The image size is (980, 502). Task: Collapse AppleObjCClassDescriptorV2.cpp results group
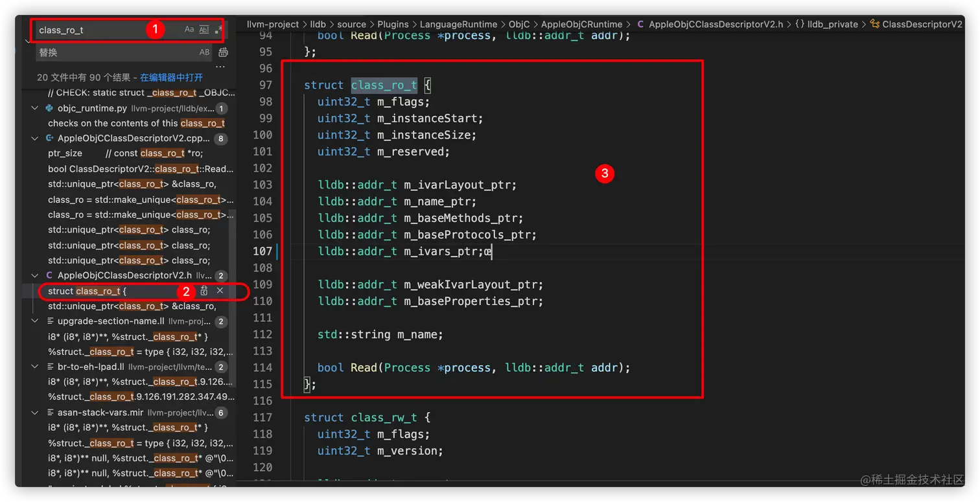[35, 139]
